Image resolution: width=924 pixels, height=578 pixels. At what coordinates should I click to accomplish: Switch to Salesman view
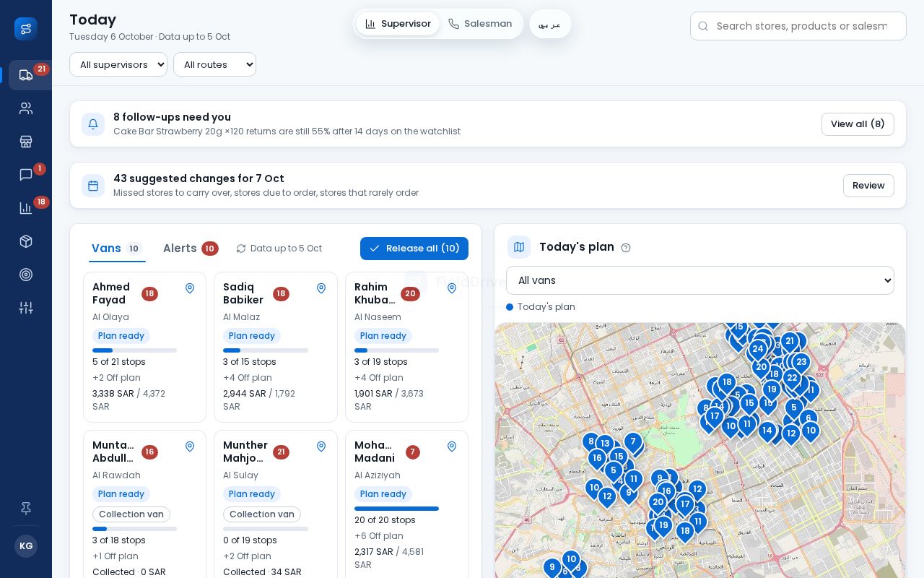pos(480,24)
